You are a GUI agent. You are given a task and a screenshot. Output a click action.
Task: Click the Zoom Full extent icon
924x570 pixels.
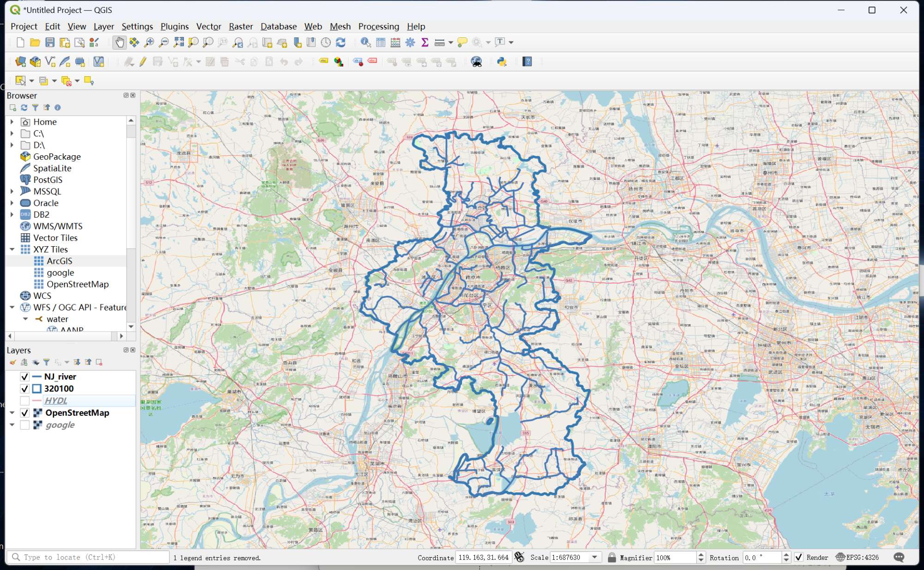click(x=178, y=42)
